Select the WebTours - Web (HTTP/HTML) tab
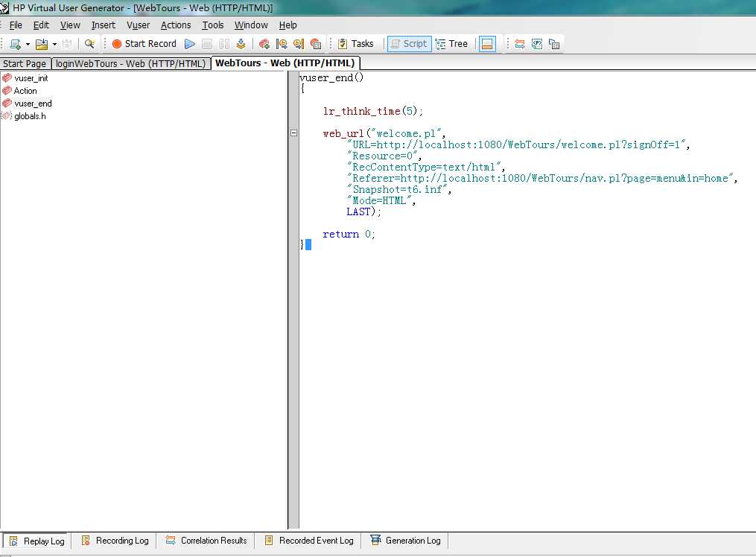The height and width of the screenshot is (557, 756). click(285, 63)
